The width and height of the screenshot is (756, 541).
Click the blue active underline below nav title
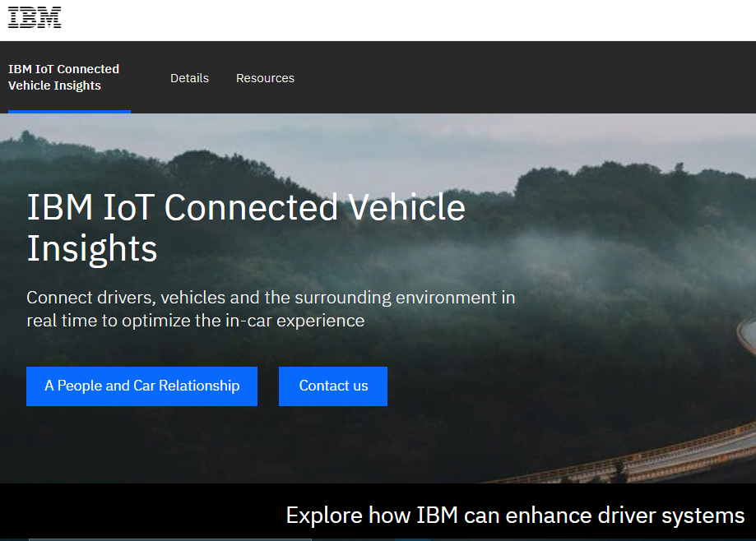click(x=69, y=112)
